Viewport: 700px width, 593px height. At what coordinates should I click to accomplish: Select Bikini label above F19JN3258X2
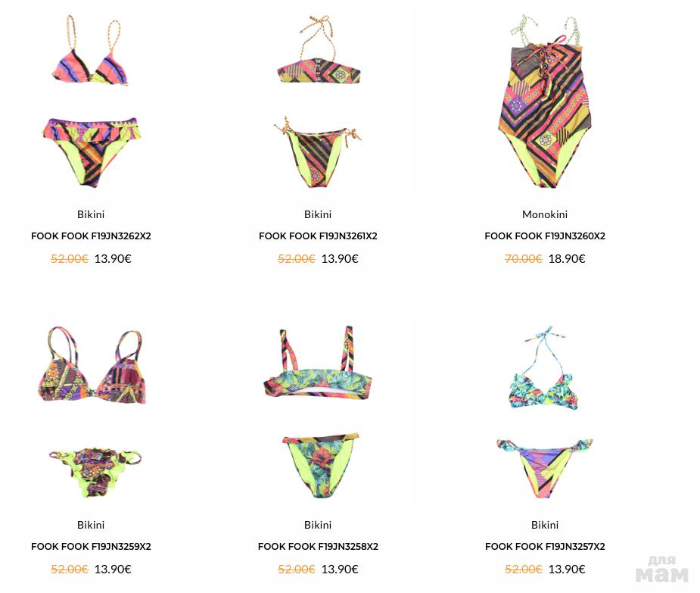pyautogui.click(x=318, y=525)
